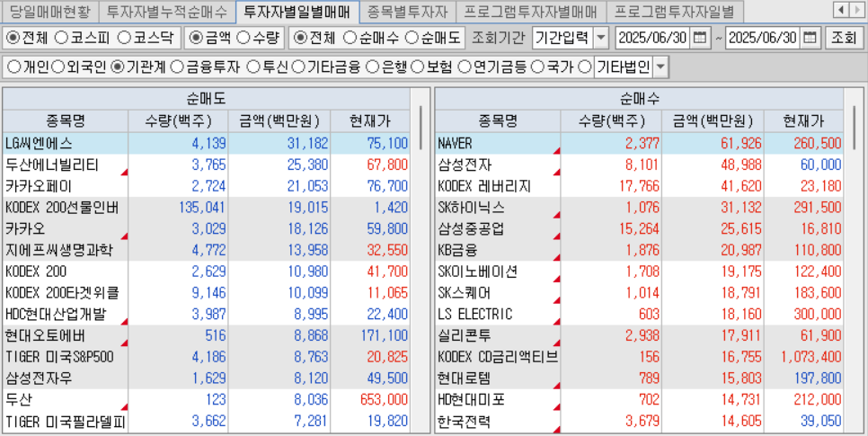Select the 투신 radio button

253,67
